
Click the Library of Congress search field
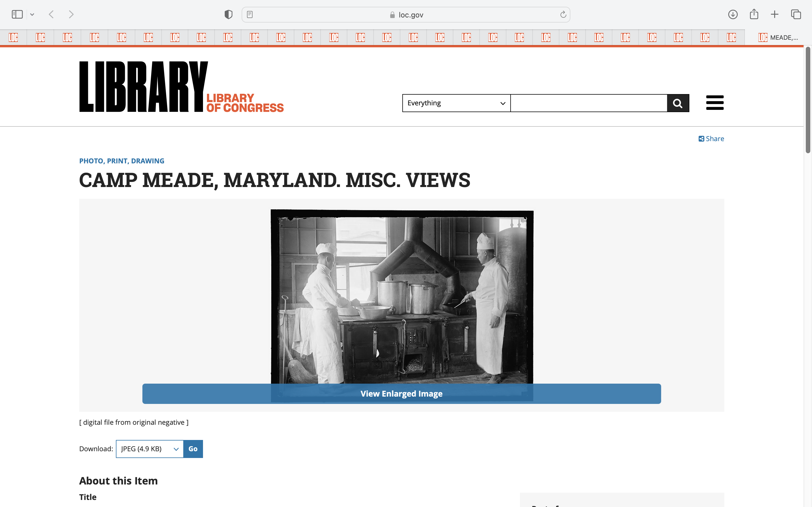click(x=588, y=103)
